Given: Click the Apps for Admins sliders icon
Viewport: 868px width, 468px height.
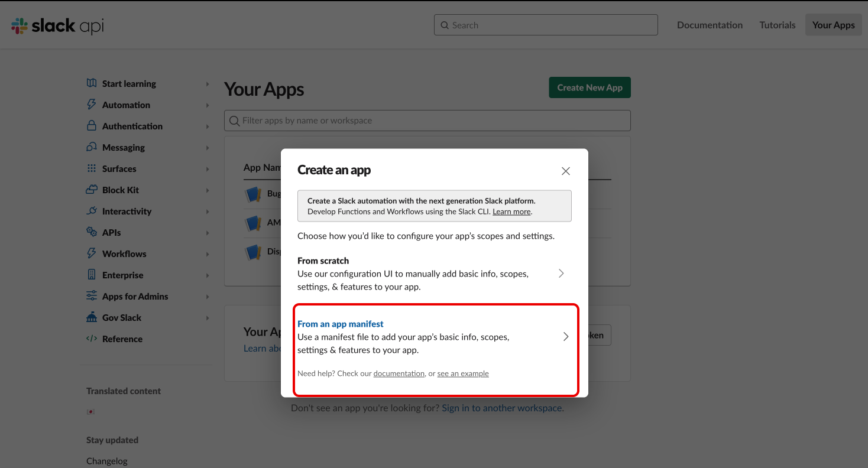Looking at the screenshot, I should click(92, 296).
